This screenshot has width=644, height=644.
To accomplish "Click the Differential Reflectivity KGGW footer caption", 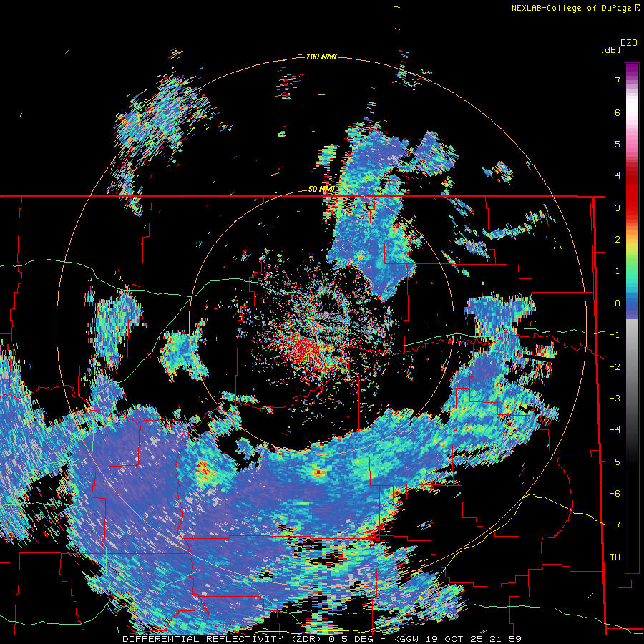I will [x=322, y=639].
